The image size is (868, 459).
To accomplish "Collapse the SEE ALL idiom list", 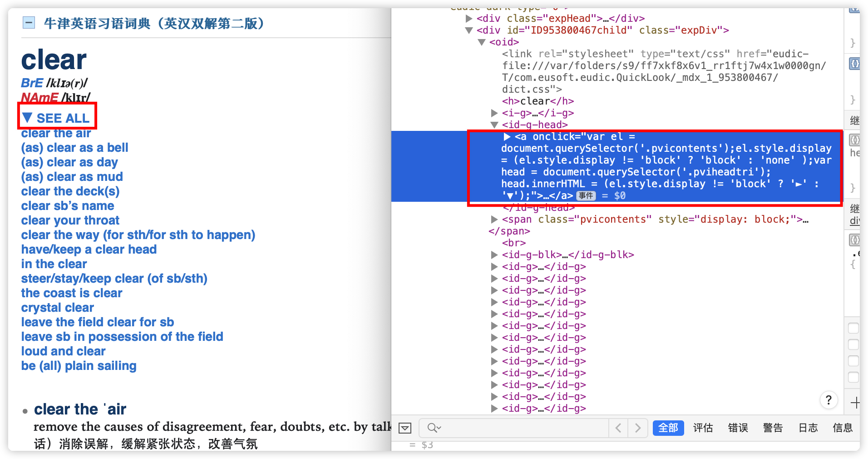I will pyautogui.click(x=57, y=118).
